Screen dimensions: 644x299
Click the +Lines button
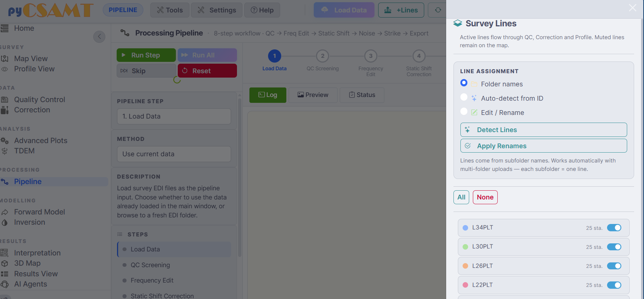click(401, 10)
